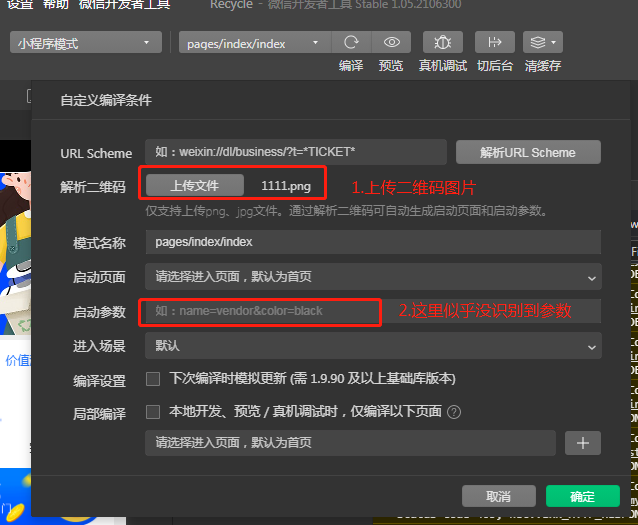Click the 预览 label in toolbar
This screenshot has width=638, height=525.
[391, 66]
